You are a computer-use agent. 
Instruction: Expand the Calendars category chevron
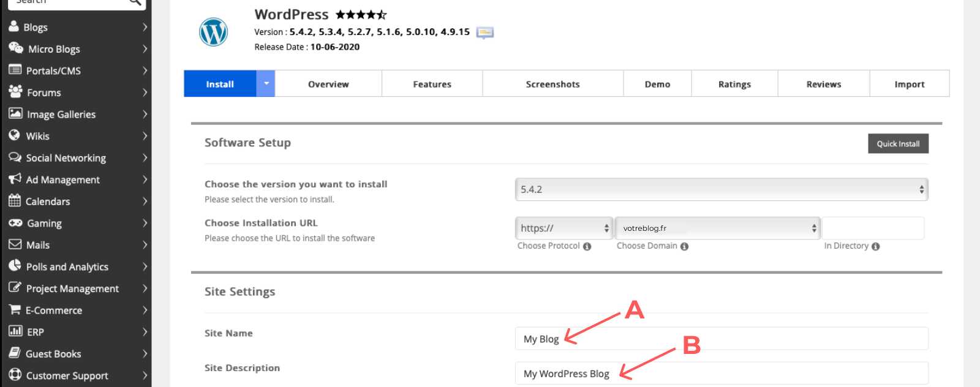click(145, 201)
